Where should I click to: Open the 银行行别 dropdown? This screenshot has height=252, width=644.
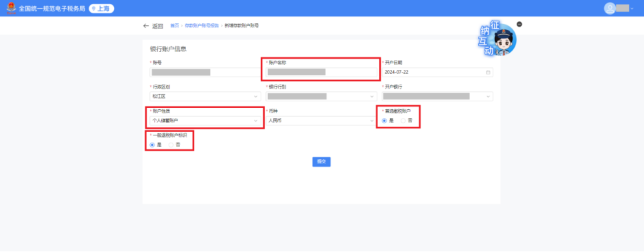[321, 97]
